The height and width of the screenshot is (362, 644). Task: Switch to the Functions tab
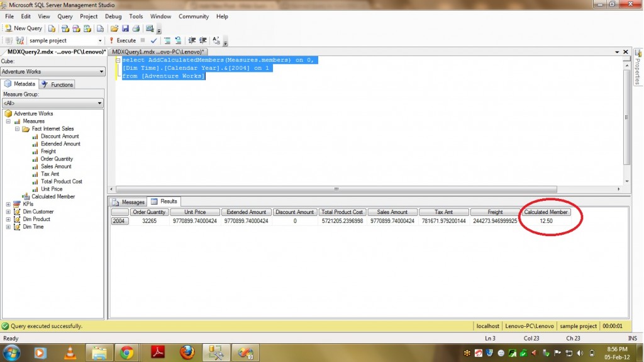coord(58,84)
